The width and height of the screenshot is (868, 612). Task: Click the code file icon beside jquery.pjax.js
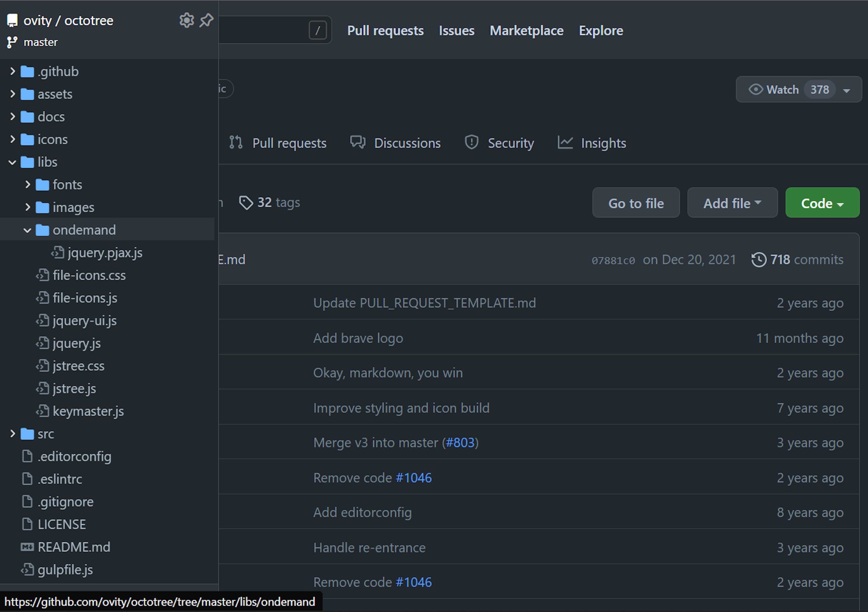click(57, 253)
